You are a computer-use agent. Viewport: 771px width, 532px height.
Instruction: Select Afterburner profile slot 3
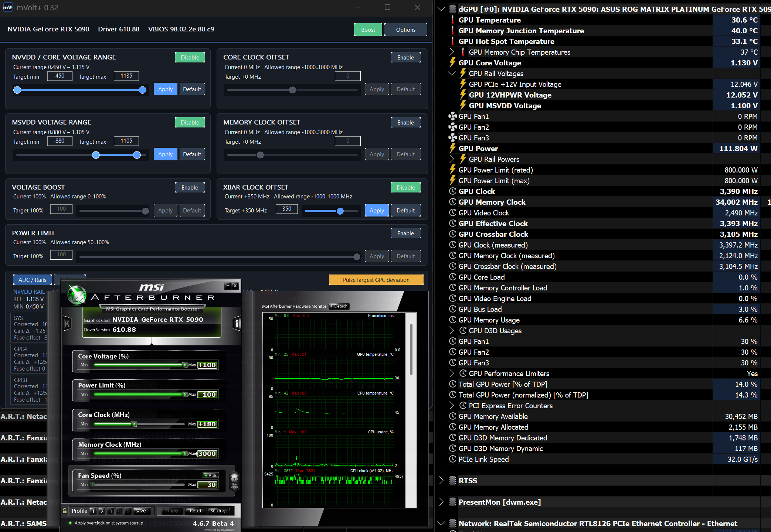pyautogui.click(x=110, y=511)
